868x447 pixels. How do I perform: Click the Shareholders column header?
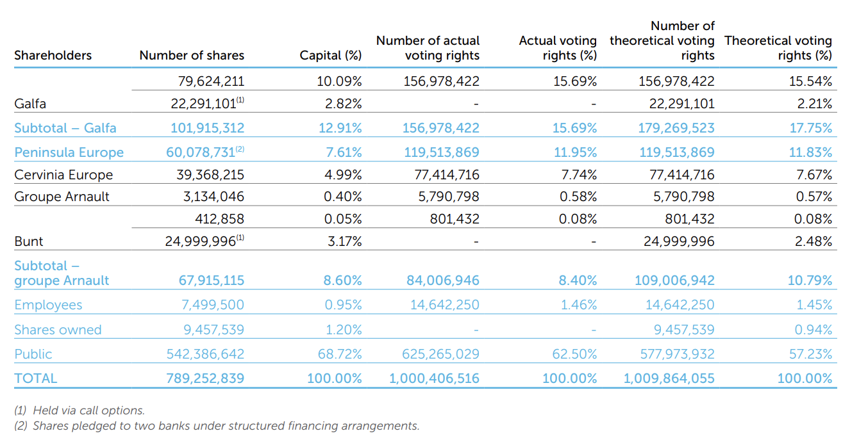tap(53, 56)
